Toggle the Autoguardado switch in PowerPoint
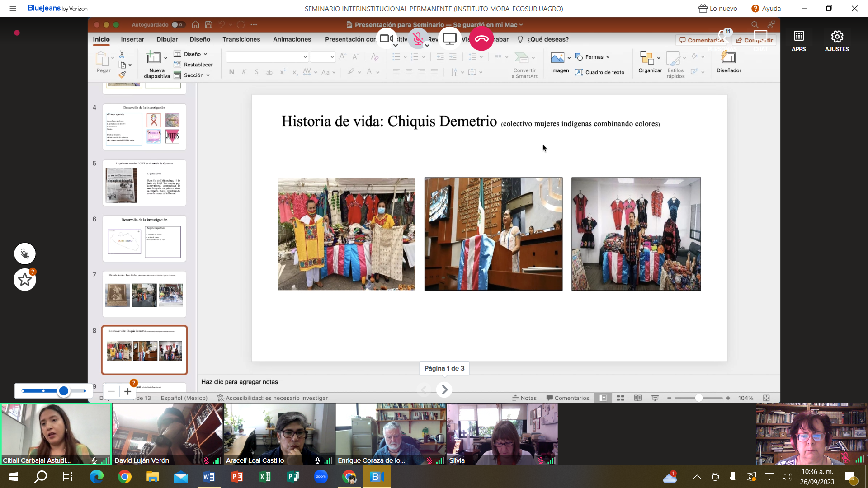This screenshot has height=488, width=868. tap(177, 25)
